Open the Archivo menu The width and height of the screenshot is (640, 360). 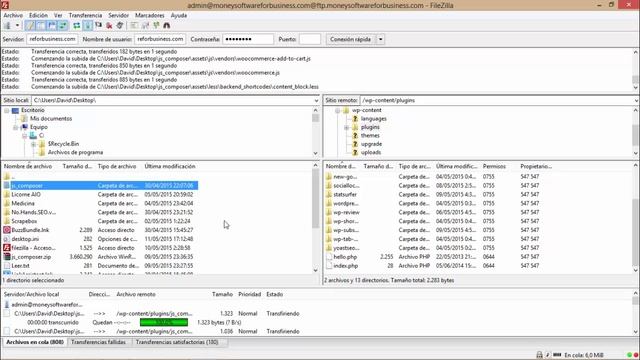coord(13,15)
